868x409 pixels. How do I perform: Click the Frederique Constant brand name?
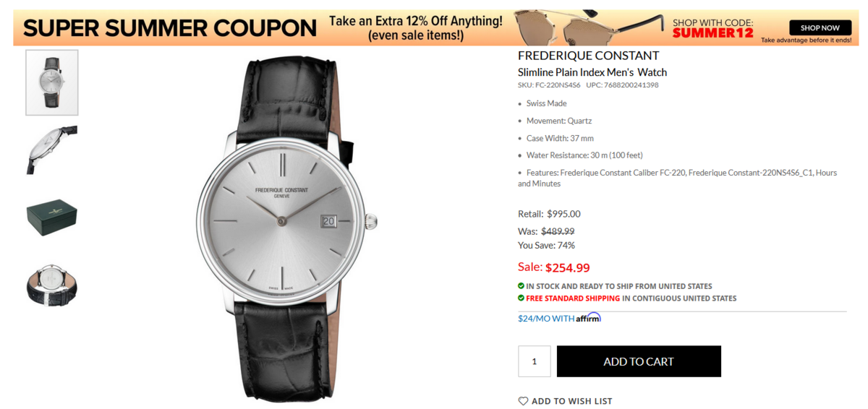point(589,56)
